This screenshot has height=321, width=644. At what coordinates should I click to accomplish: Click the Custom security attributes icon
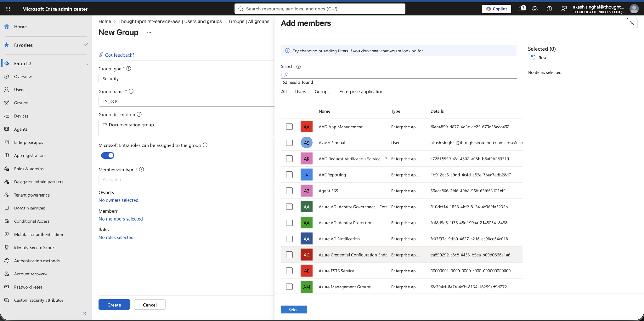[7, 300]
